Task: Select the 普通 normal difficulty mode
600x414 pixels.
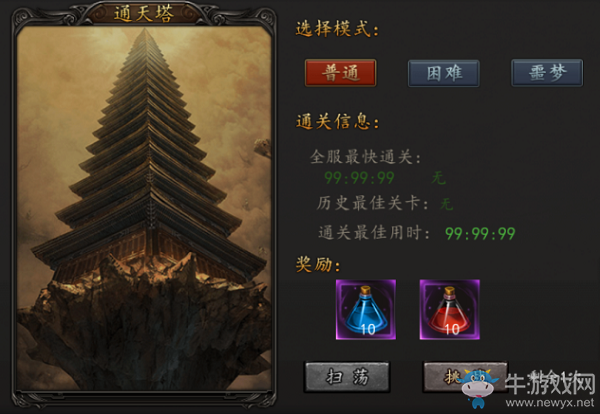Action: 340,73
